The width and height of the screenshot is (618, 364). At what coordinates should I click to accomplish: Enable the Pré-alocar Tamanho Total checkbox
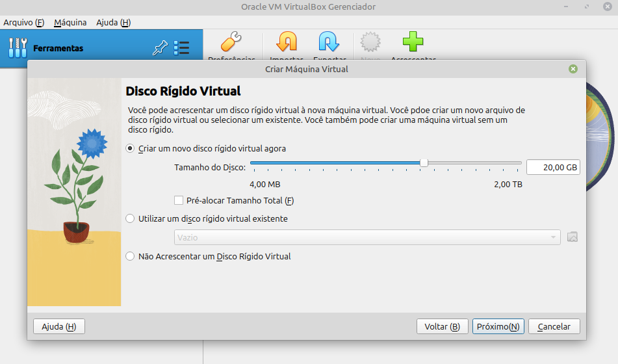point(179,200)
